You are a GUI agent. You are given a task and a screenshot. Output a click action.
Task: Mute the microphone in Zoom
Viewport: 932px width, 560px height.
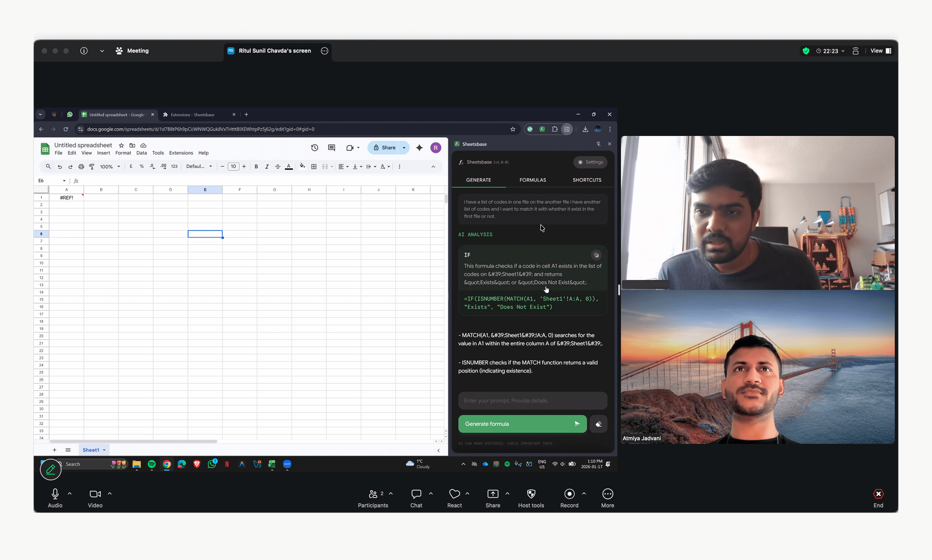click(55, 494)
